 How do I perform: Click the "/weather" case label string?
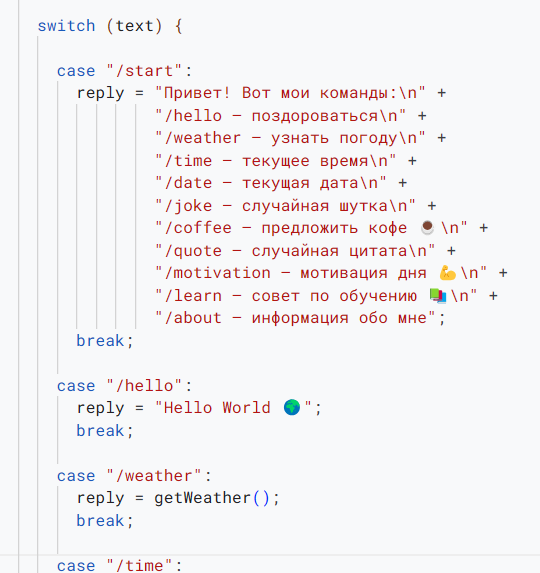click(x=154, y=475)
